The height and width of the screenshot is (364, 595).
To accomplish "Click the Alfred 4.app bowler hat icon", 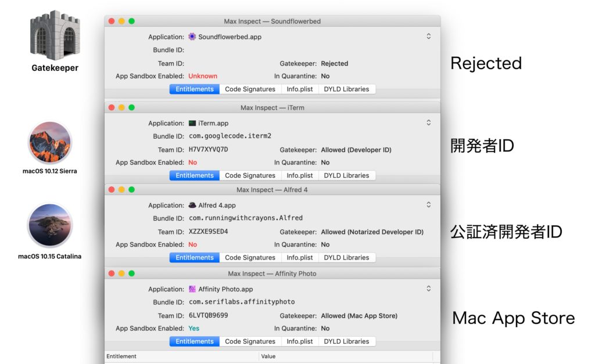I will coord(193,205).
